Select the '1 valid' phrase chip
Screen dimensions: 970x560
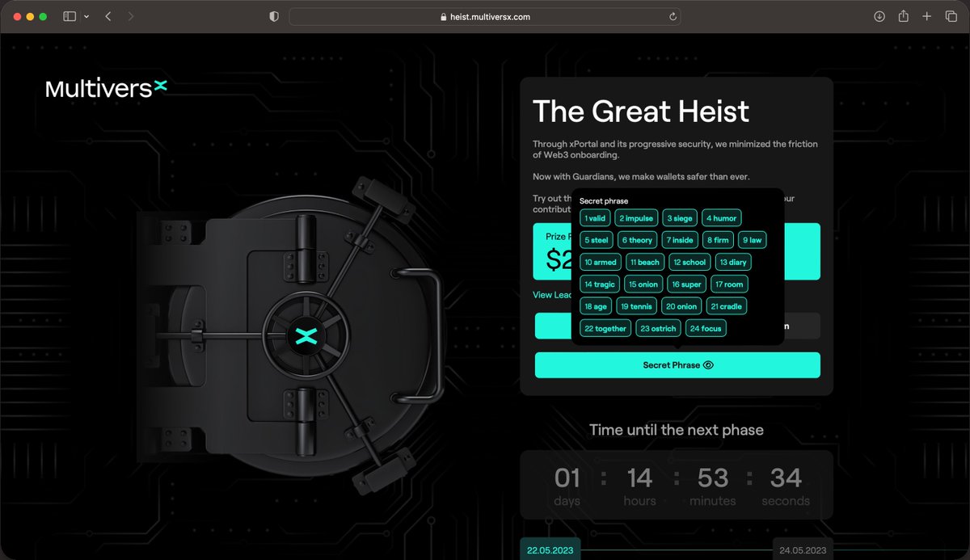pyautogui.click(x=595, y=217)
